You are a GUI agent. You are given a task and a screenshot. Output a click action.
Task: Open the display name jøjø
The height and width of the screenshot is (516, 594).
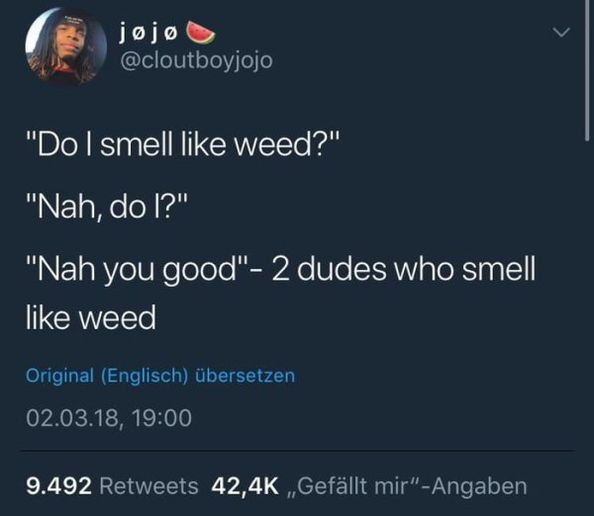[148, 33]
